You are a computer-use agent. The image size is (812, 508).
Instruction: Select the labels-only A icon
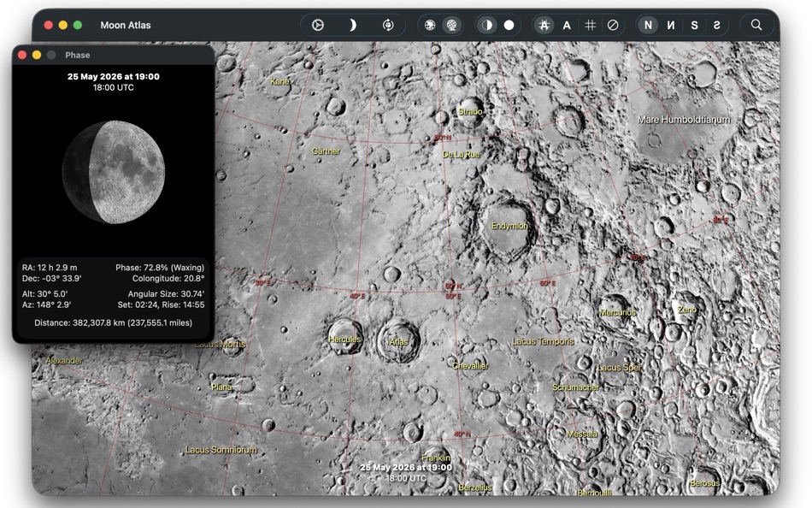pos(567,25)
